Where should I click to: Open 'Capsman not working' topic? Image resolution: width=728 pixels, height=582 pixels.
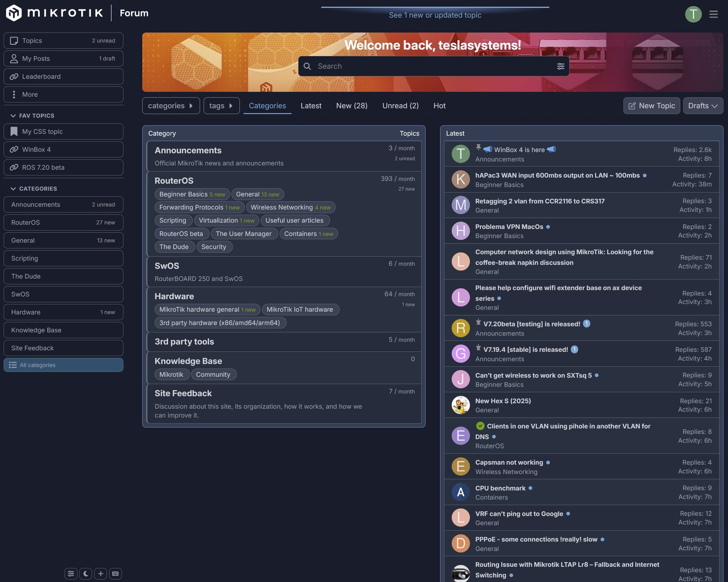509,462
